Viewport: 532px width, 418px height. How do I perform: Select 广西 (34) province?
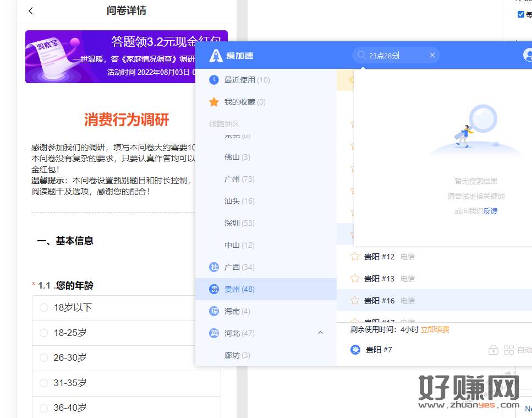[266, 267]
